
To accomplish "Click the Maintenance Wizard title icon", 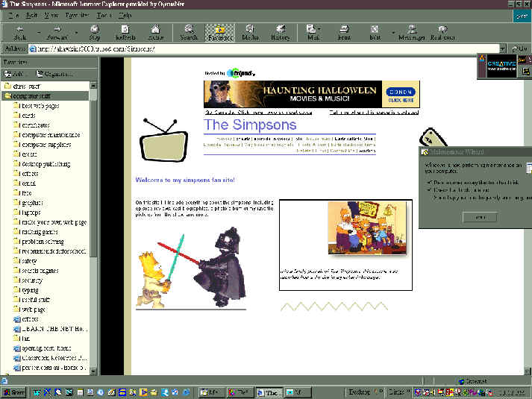I will 425,152.
